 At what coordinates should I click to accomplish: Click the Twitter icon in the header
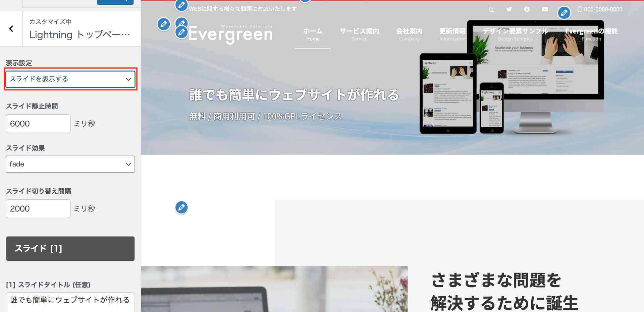point(509,9)
